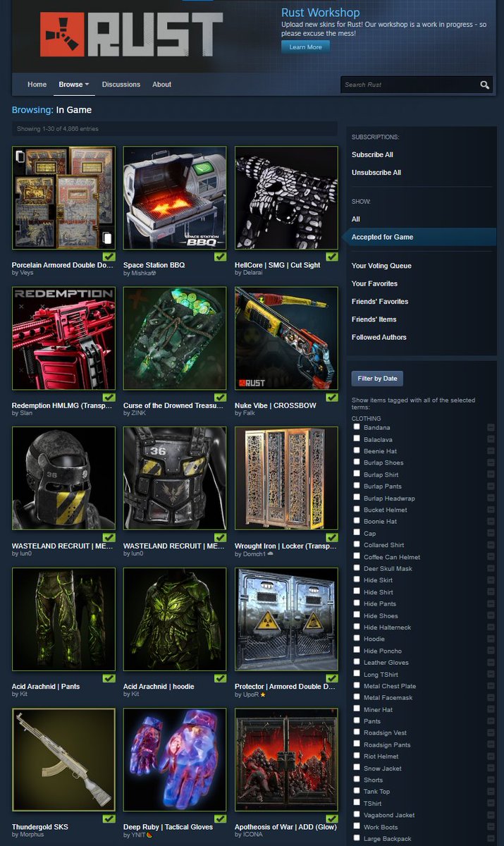Click the exclude minus icon for Bandana

(x=491, y=428)
